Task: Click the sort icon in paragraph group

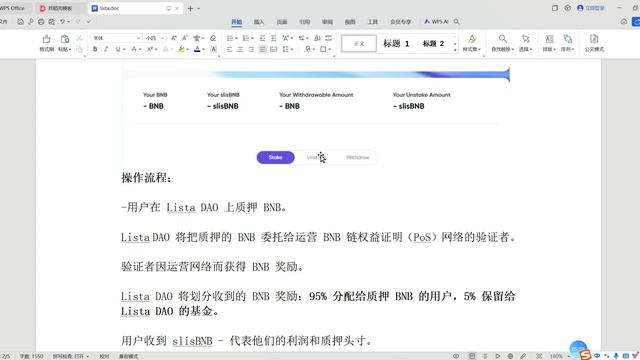Action: click(317, 38)
